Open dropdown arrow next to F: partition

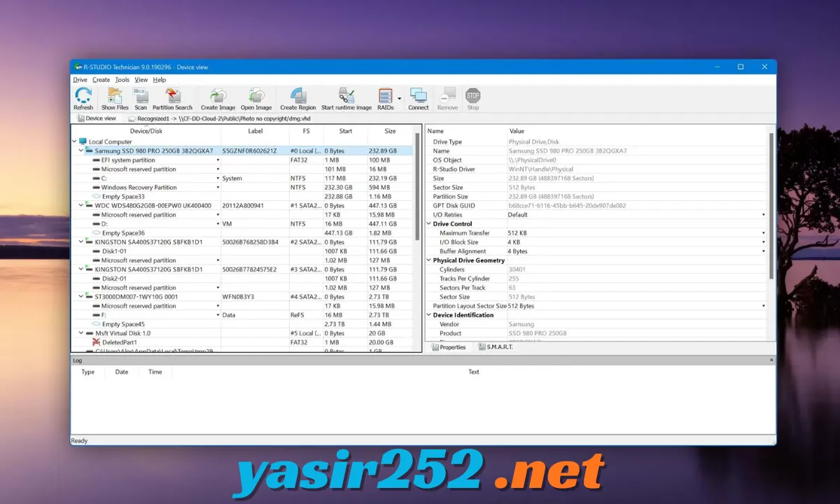218,315
